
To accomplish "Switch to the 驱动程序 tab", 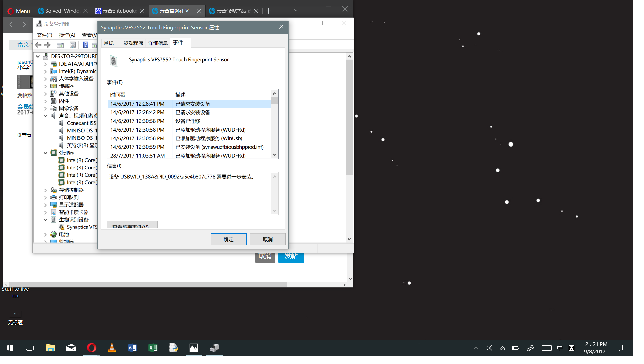I will tap(133, 43).
